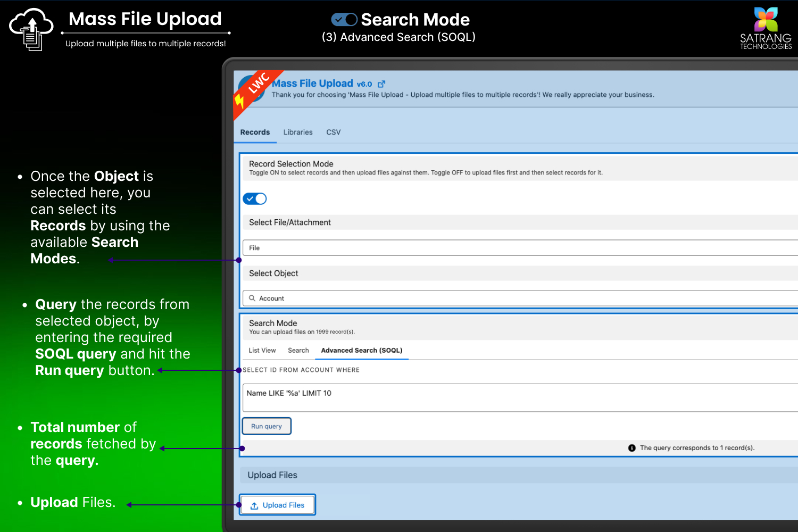Screen dimensions: 798x532
Task: Switch to the Libraries tab
Action: [x=298, y=132]
